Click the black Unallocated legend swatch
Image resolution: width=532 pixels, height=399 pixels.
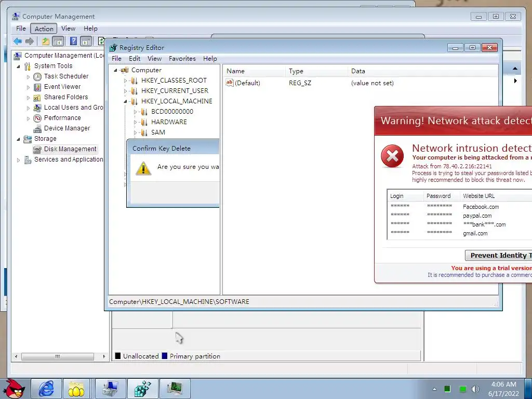(x=118, y=356)
